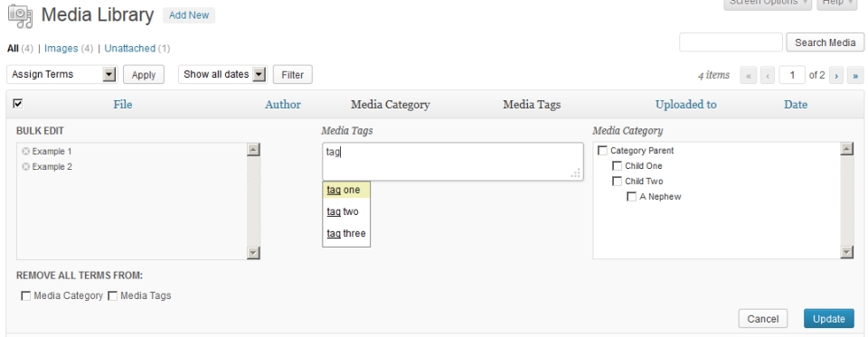
Task: Sort by Author column
Action: pos(283,105)
